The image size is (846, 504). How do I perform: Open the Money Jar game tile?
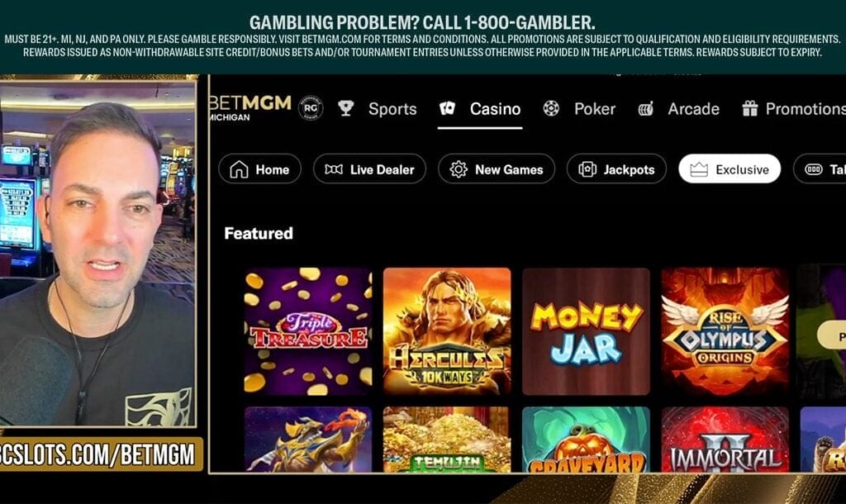(x=586, y=331)
